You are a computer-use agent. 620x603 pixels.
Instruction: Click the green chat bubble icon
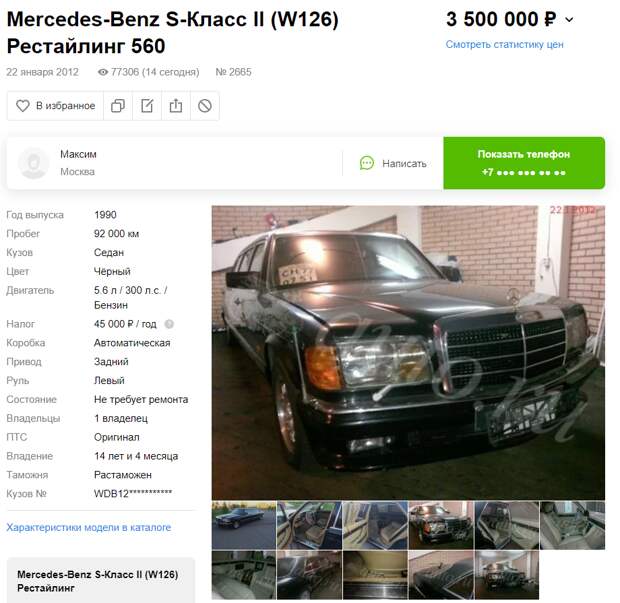pos(367,163)
